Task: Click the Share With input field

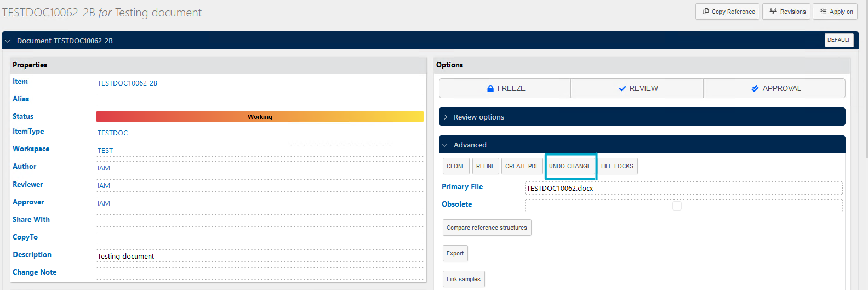Action: click(x=260, y=220)
